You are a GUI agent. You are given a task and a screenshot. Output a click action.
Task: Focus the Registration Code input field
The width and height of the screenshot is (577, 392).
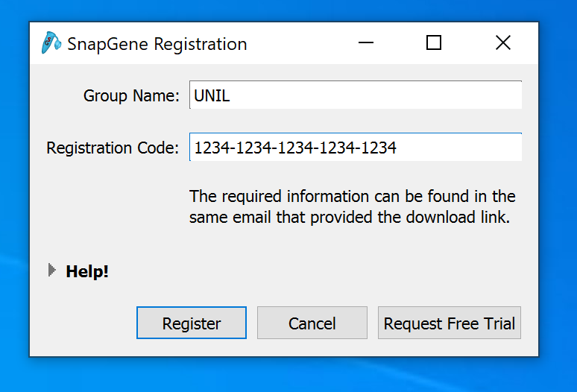pos(355,148)
